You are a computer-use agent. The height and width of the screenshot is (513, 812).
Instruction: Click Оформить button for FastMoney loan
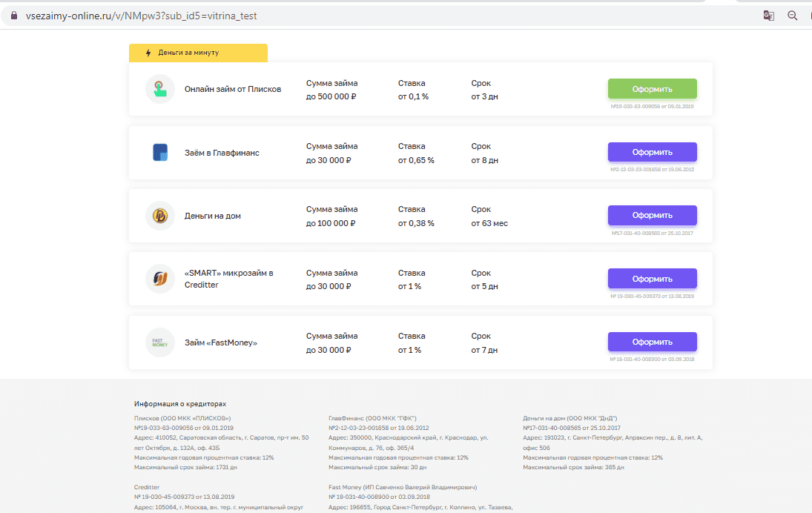point(652,342)
